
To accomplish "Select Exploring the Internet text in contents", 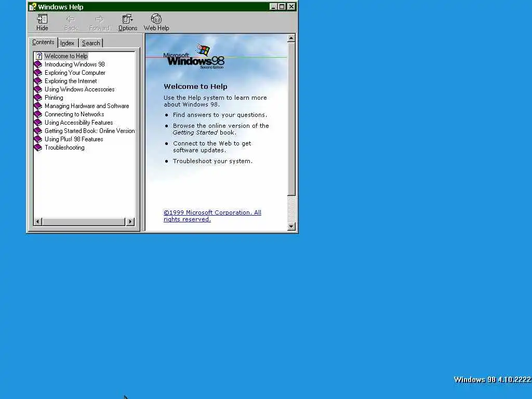I will 71,81.
